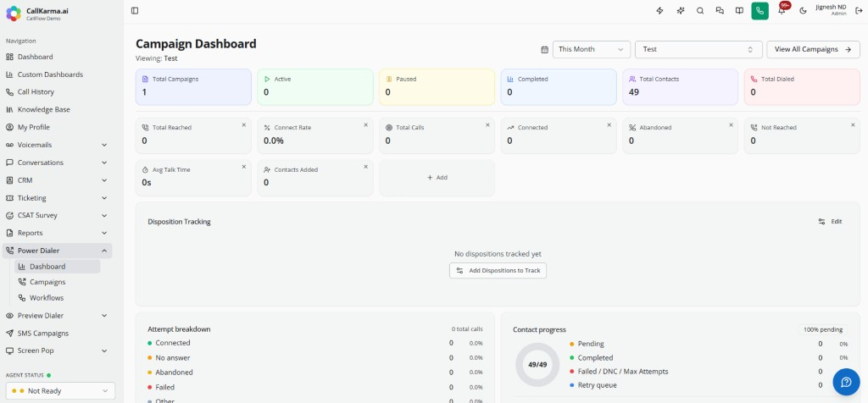
Task: Open Workflows under Power Dialer
Action: (58, 297)
